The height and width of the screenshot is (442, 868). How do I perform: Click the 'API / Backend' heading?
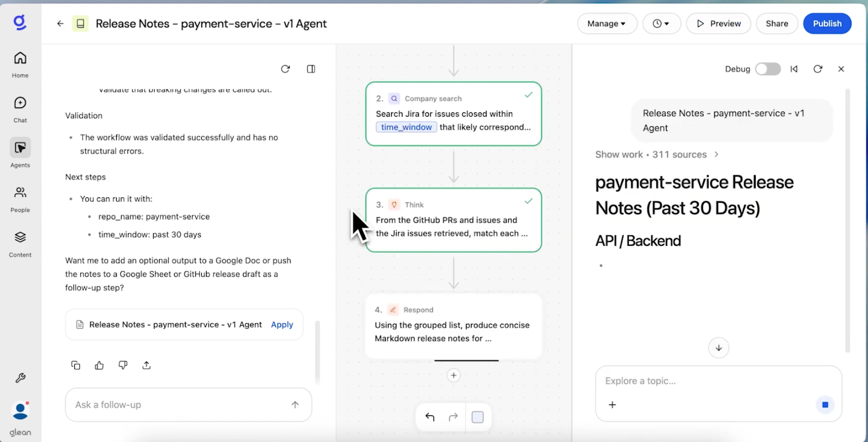point(638,241)
